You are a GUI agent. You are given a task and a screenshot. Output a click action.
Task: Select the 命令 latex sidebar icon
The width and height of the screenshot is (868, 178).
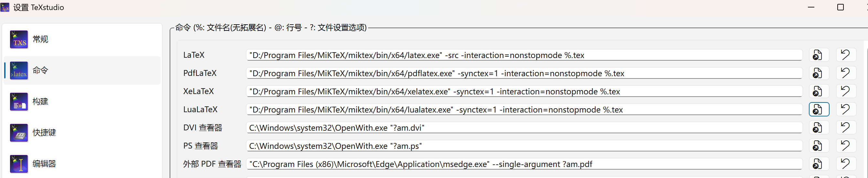pos(19,70)
